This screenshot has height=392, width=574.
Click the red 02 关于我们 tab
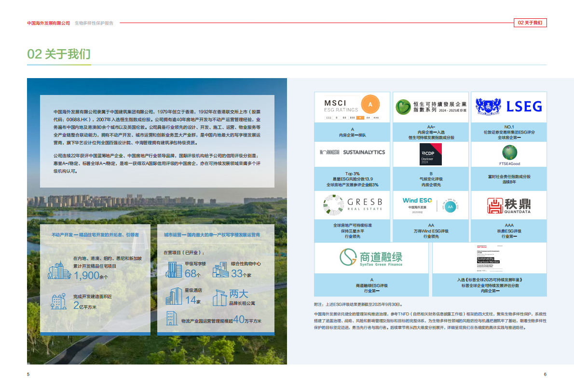531,23
